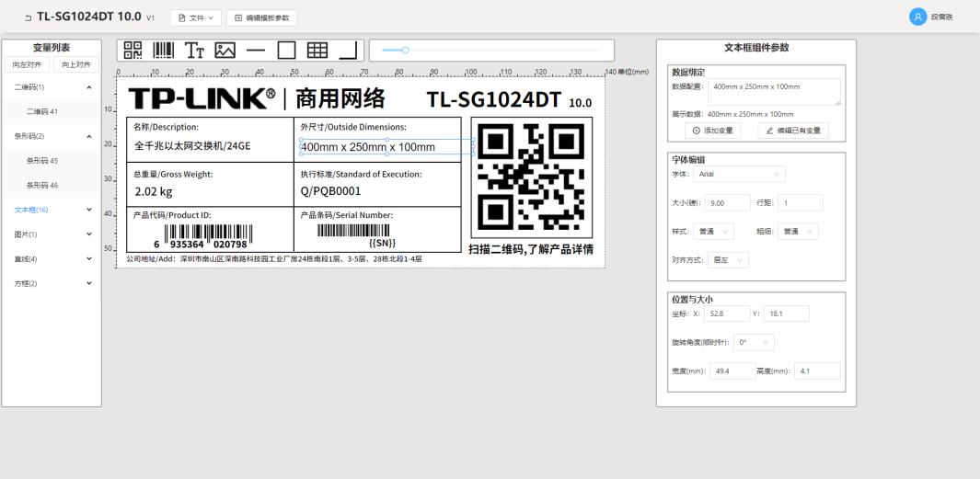Collapse the 条形码(2) group
Screen dimensions: 980x479
coord(88,136)
